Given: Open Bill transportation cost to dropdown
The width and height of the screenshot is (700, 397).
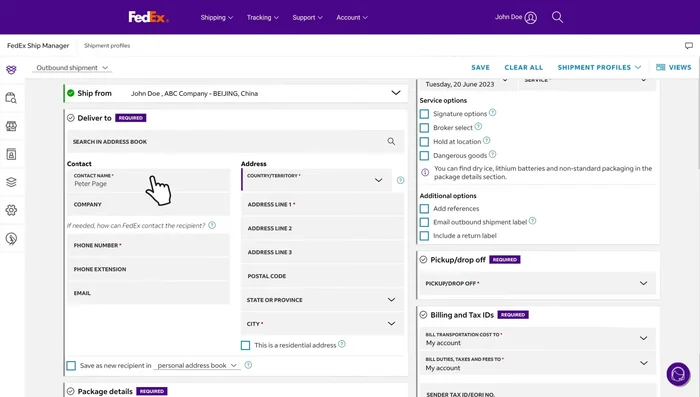Looking at the screenshot, I should pyautogui.click(x=538, y=338).
